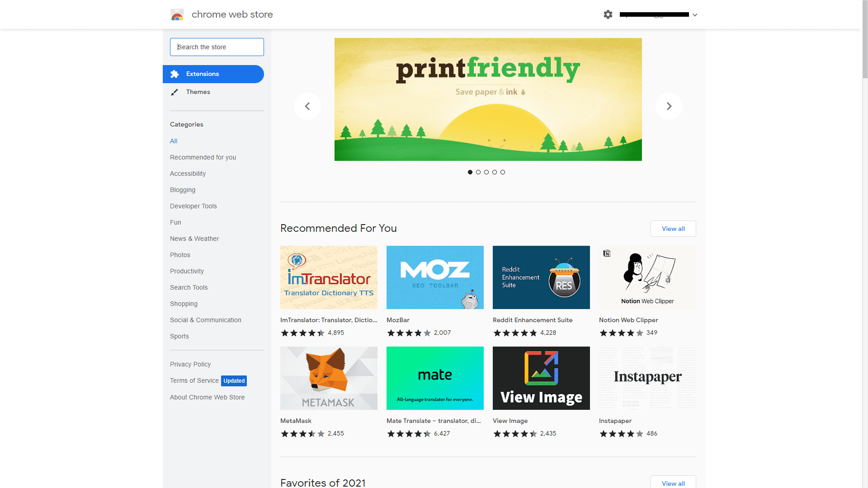Screen dimensions: 868x488
Task: Jump to the second carousel slide dot
Action: point(478,172)
